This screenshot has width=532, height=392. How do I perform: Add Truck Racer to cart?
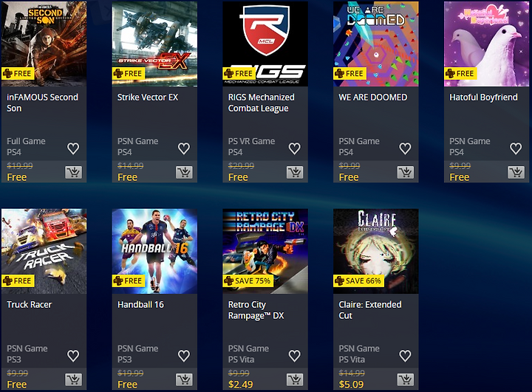pyautogui.click(x=74, y=379)
